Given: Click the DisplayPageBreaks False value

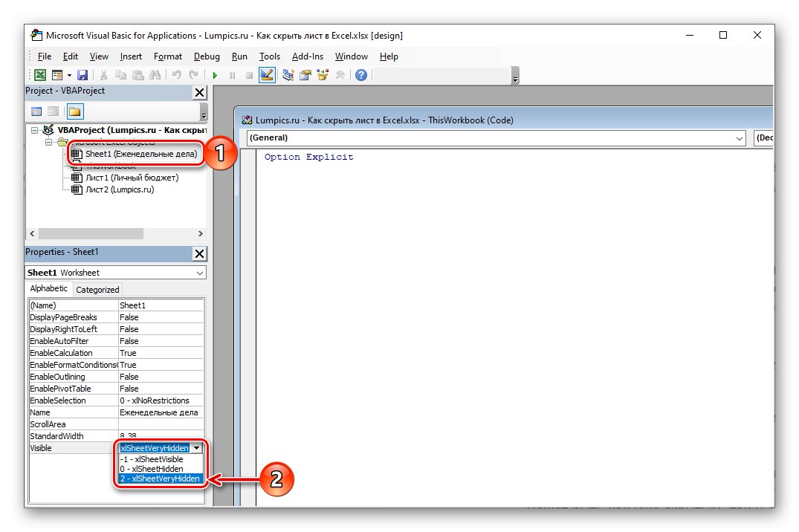Looking at the screenshot, I should pyautogui.click(x=161, y=317).
